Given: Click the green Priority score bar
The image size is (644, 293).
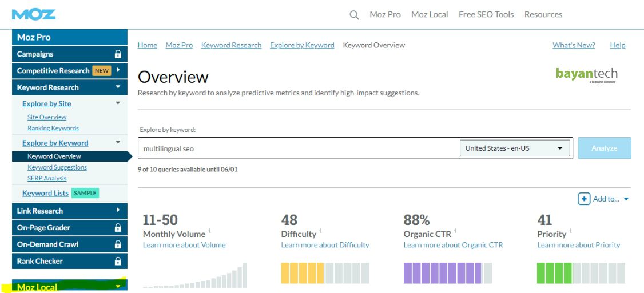Looking at the screenshot, I should click(x=581, y=274).
